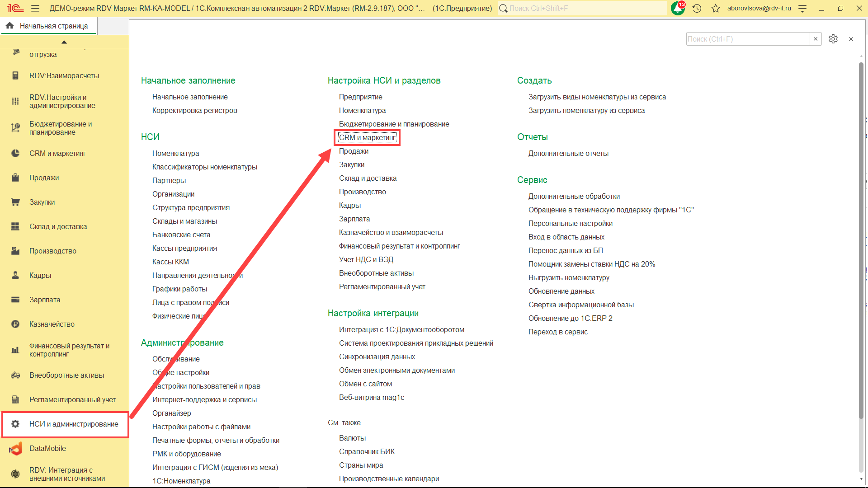Open the panel settings gear icon
This screenshot has height=488, width=868.
tap(833, 39)
